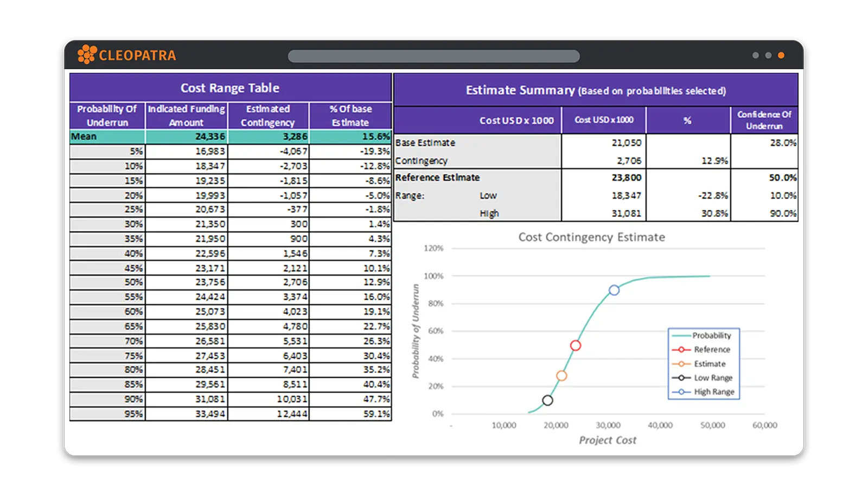Click the gray search bar at the top
The height and width of the screenshot is (503, 868).
[x=434, y=55]
